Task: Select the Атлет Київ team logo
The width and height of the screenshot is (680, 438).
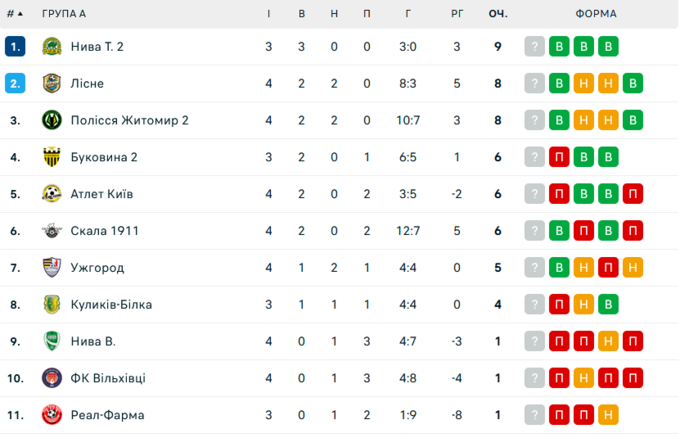Action: [x=52, y=194]
